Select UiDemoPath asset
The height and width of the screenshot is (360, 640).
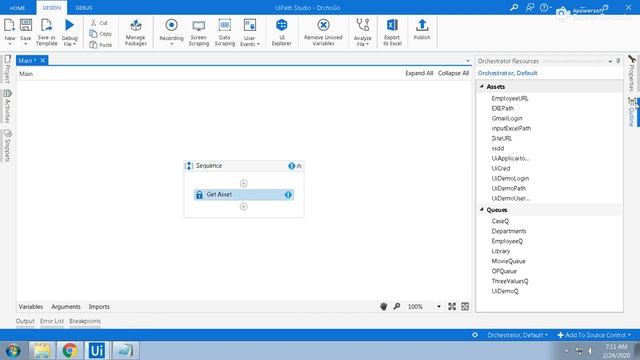[x=509, y=189]
